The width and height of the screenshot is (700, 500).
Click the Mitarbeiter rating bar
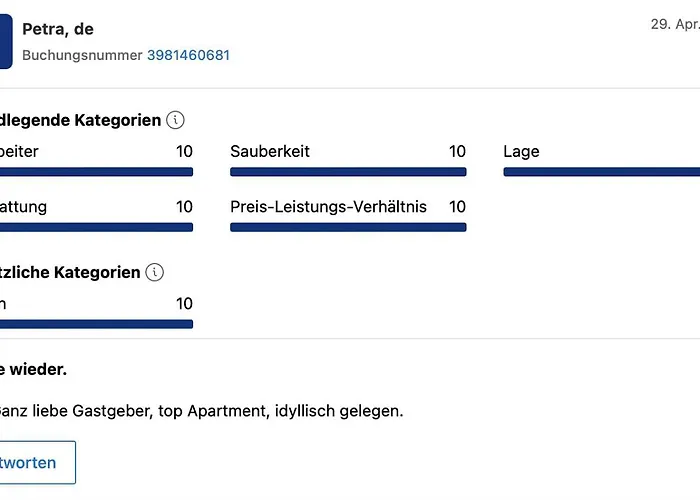pyautogui.click(x=96, y=172)
